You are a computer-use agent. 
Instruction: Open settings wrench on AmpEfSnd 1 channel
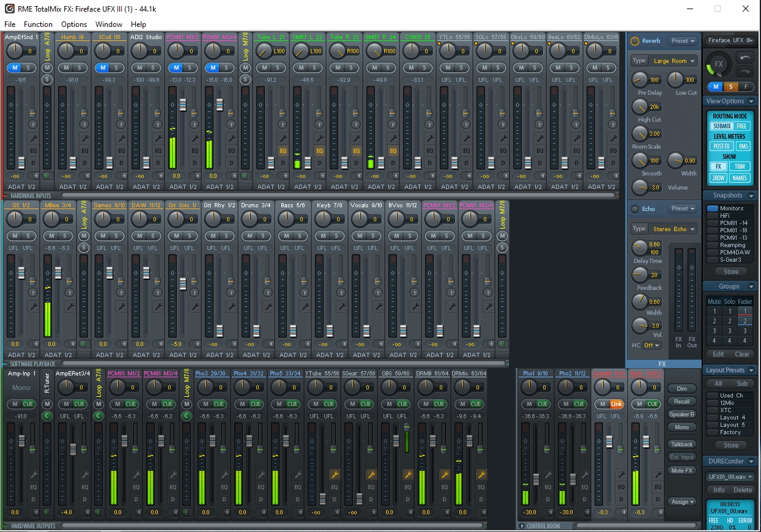(33, 138)
